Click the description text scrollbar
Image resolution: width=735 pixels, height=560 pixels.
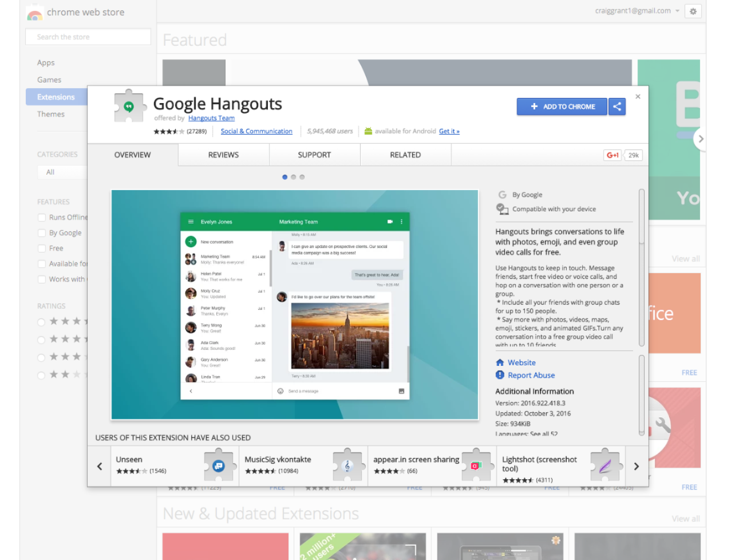pos(642,267)
